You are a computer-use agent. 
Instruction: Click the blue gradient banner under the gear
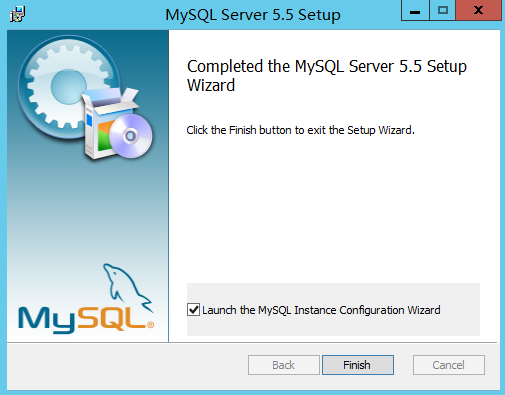(88, 207)
